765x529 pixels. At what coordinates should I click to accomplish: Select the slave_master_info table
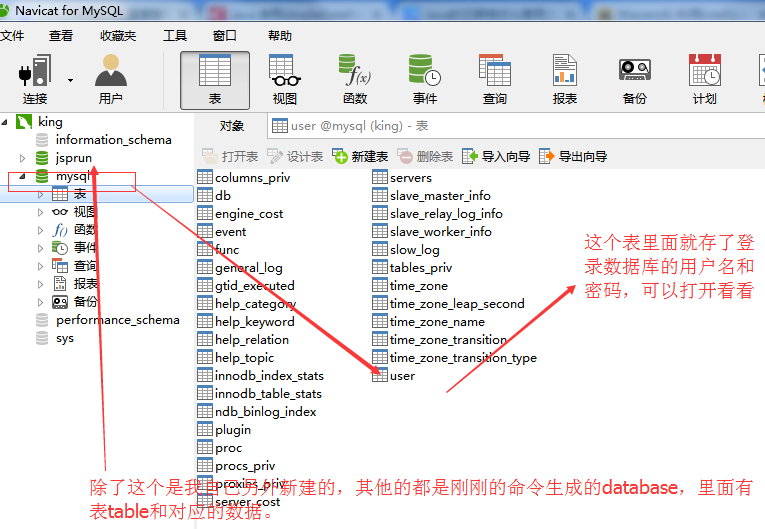click(x=431, y=196)
